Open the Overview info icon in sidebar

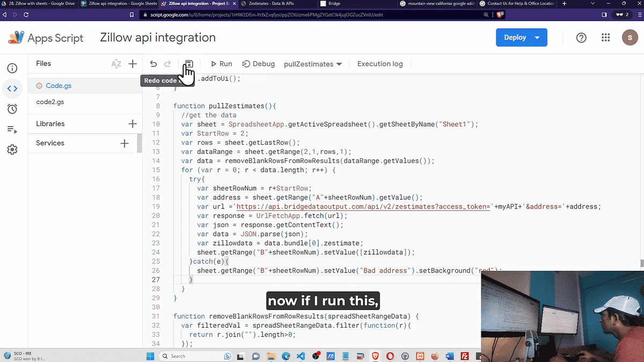tap(12, 68)
